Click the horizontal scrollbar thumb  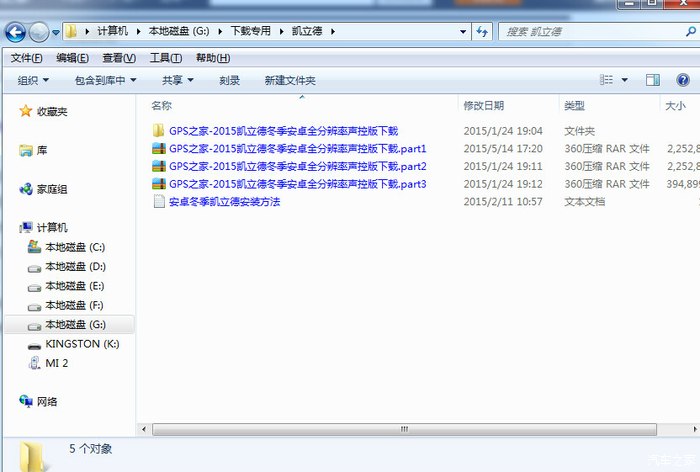(x=404, y=429)
